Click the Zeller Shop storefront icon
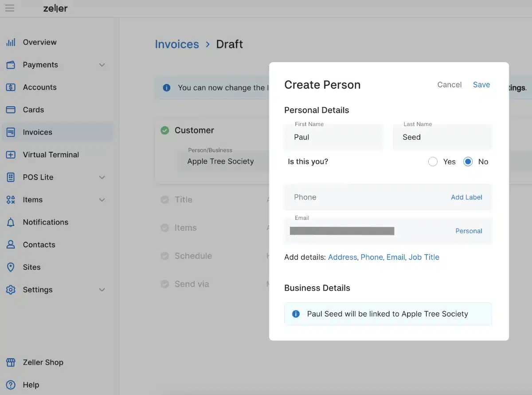 coord(11,362)
